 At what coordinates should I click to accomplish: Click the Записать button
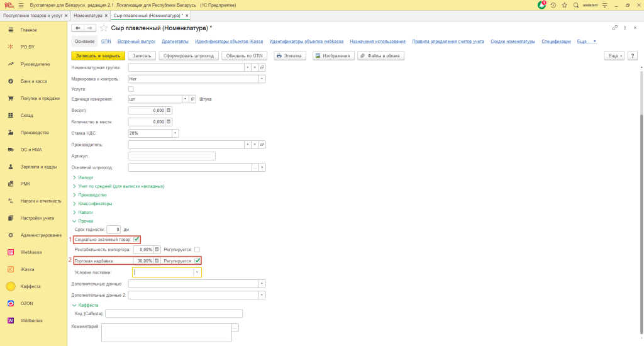click(x=142, y=56)
